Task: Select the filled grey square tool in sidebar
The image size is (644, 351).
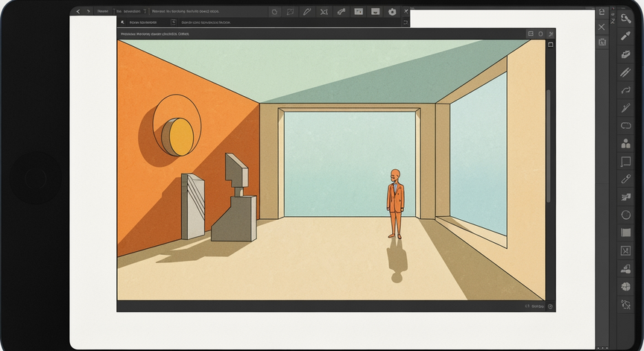Action: [625, 233]
